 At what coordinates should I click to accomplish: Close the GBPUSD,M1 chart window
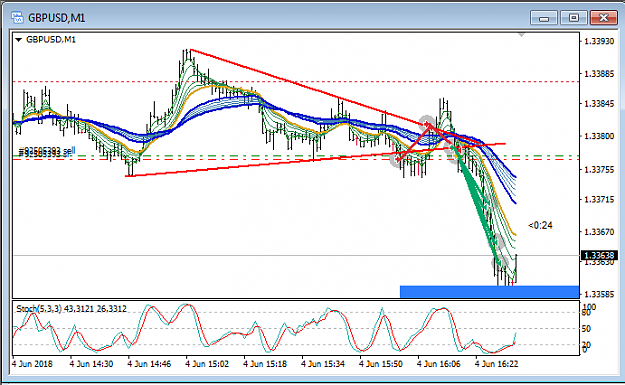click(603, 18)
